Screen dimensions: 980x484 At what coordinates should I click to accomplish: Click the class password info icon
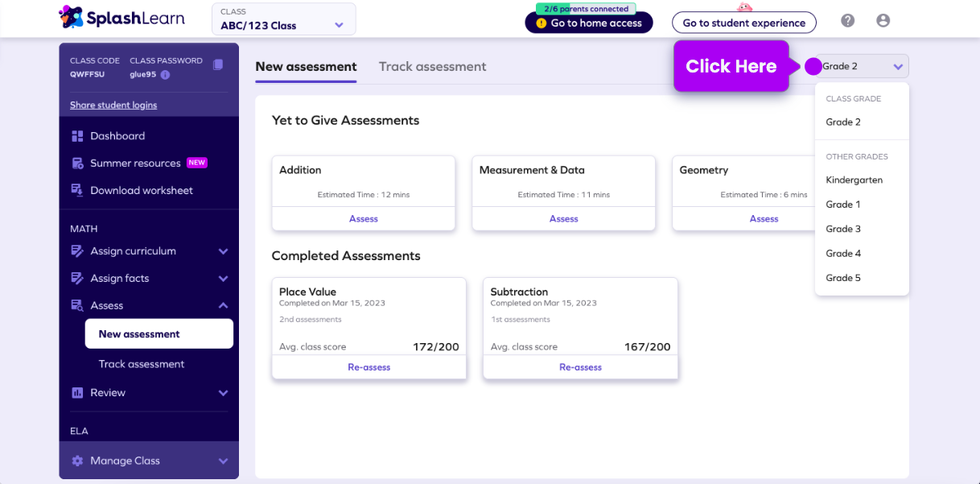point(165,75)
